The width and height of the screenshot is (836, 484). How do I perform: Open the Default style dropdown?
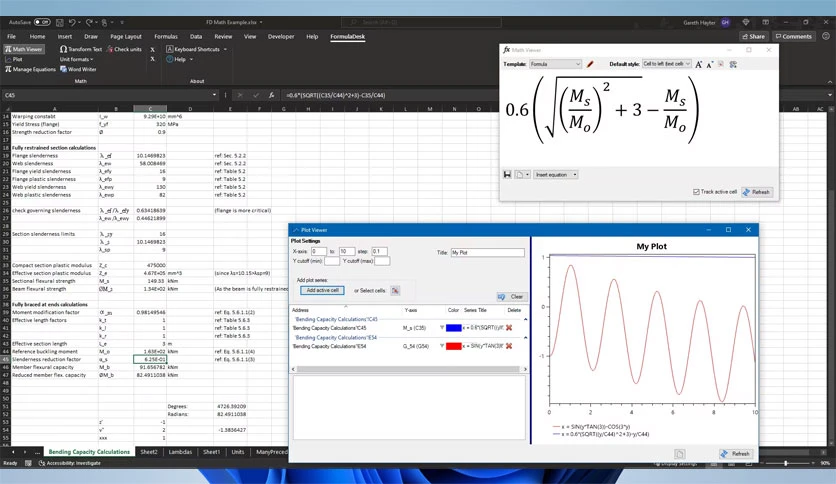tap(666, 64)
